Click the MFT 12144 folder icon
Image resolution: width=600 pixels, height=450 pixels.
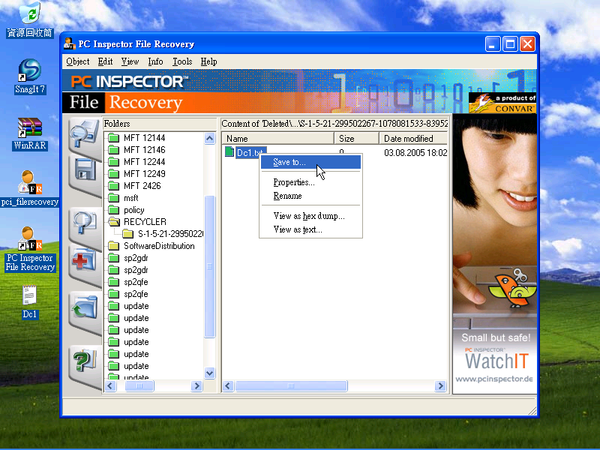pos(114,138)
